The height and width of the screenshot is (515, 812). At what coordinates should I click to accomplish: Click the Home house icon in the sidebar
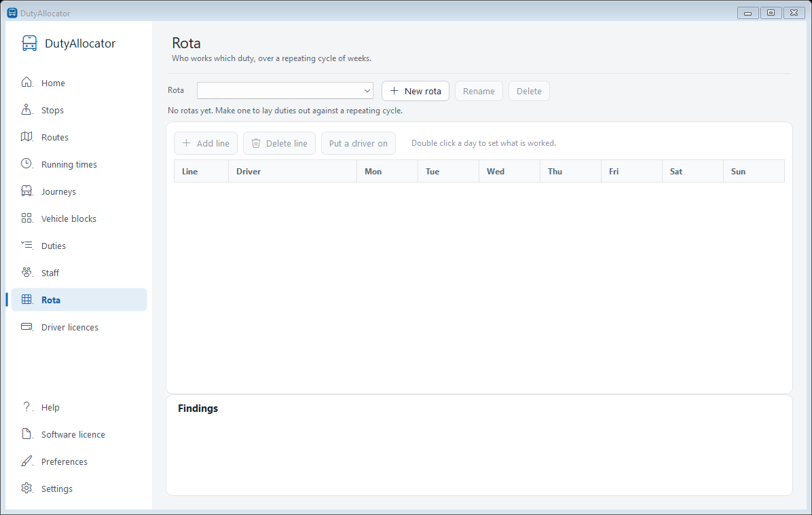click(x=27, y=82)
